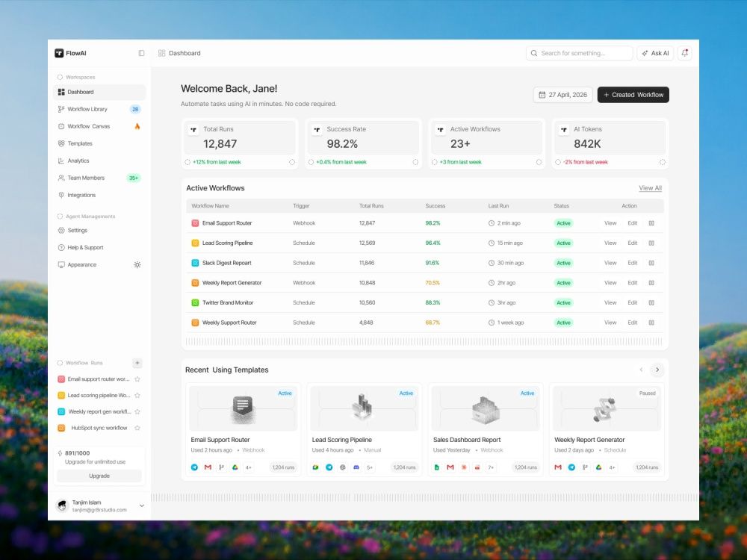Viewport: 747px width, 560px height.
Task: Open Integrations in the sidebar
Action: [x=99, y=195]
